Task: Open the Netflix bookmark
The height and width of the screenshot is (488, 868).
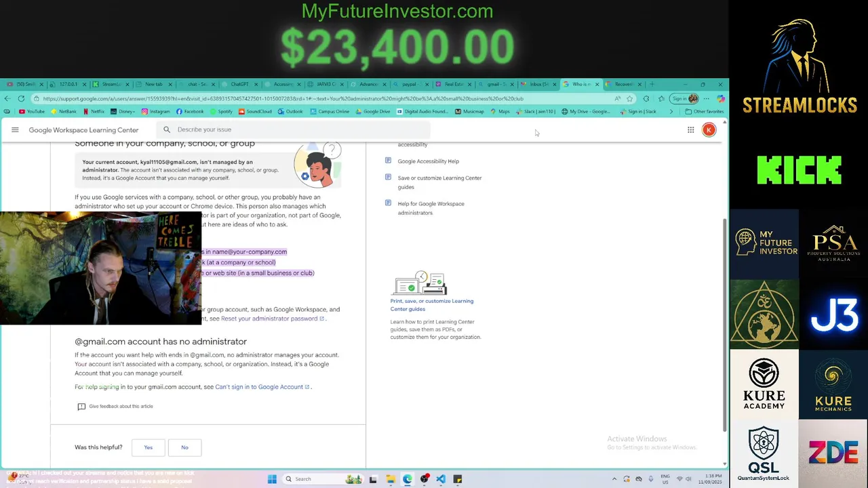Action: (x=94, y=111)
